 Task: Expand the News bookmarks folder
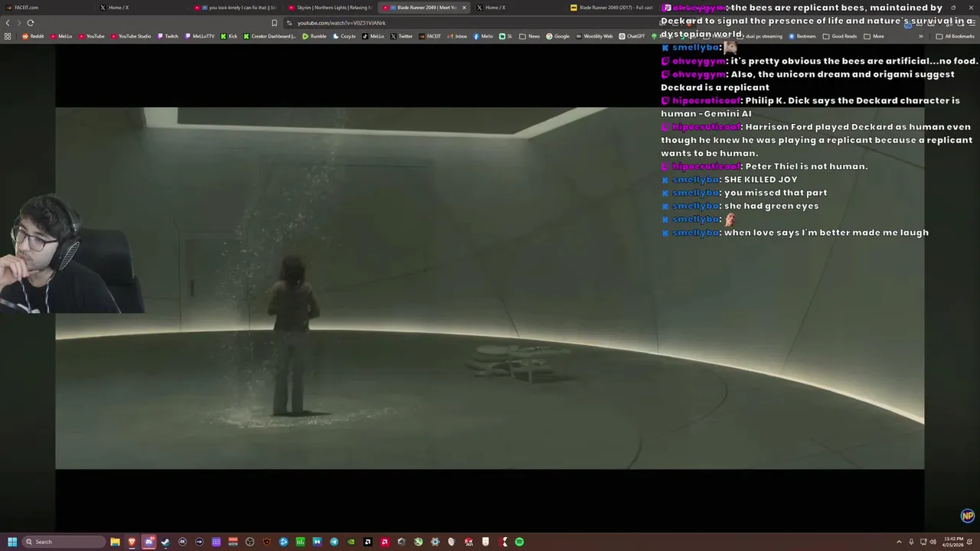[530, 36]
